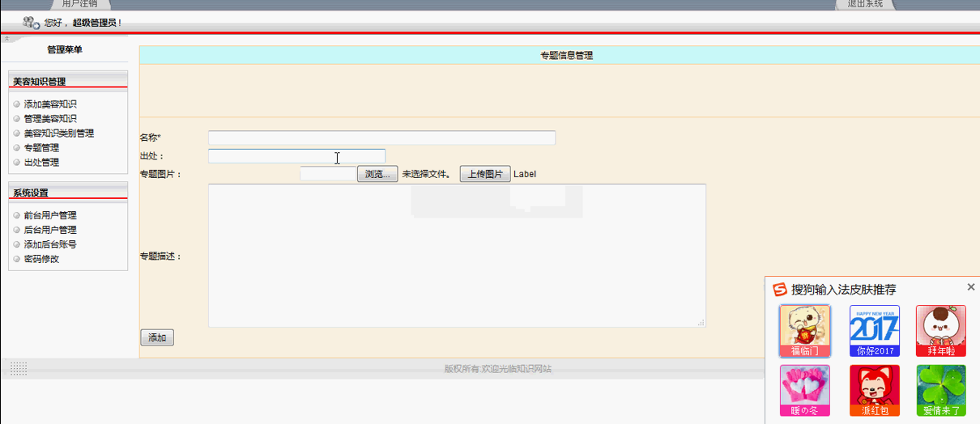Select the 福临门 skin thumbnail
Viewport: 980px width, 424px height.
coord(805,331)
